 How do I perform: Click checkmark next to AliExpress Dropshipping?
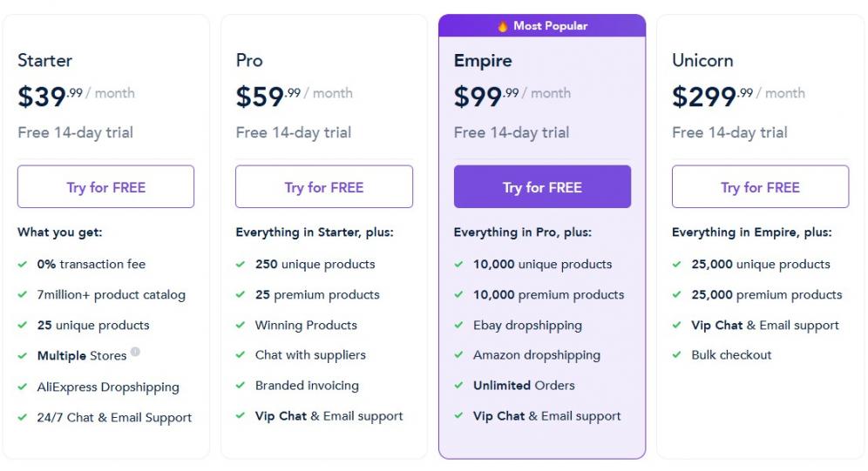[22, 387]
